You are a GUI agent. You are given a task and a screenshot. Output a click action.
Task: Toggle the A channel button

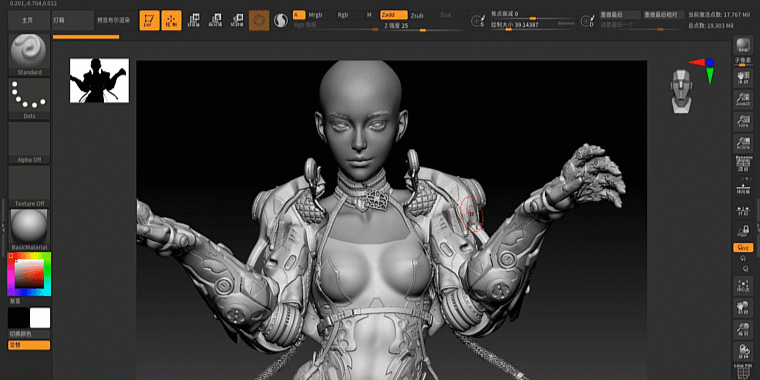click(299, 15)
